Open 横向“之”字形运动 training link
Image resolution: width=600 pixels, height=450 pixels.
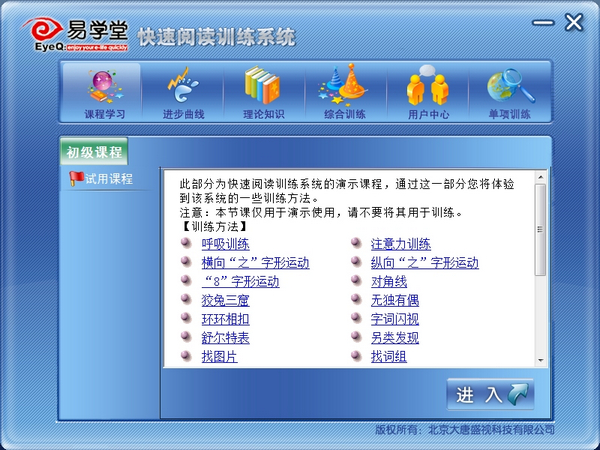(255, 263)
